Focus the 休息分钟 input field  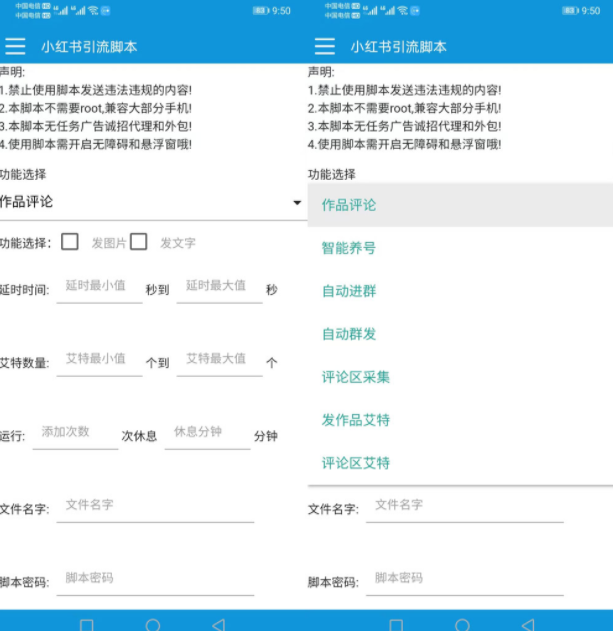207,433
